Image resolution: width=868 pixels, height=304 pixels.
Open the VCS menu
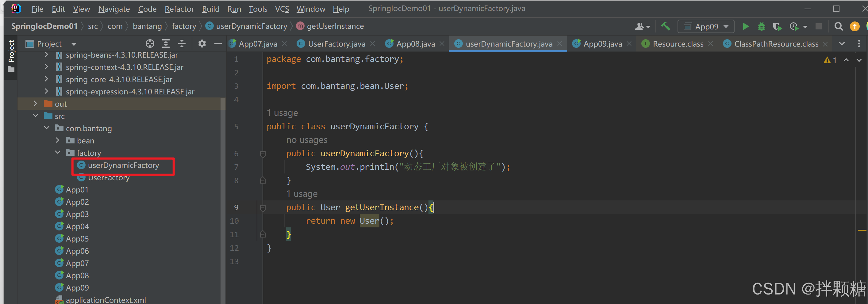click(282, 9)
